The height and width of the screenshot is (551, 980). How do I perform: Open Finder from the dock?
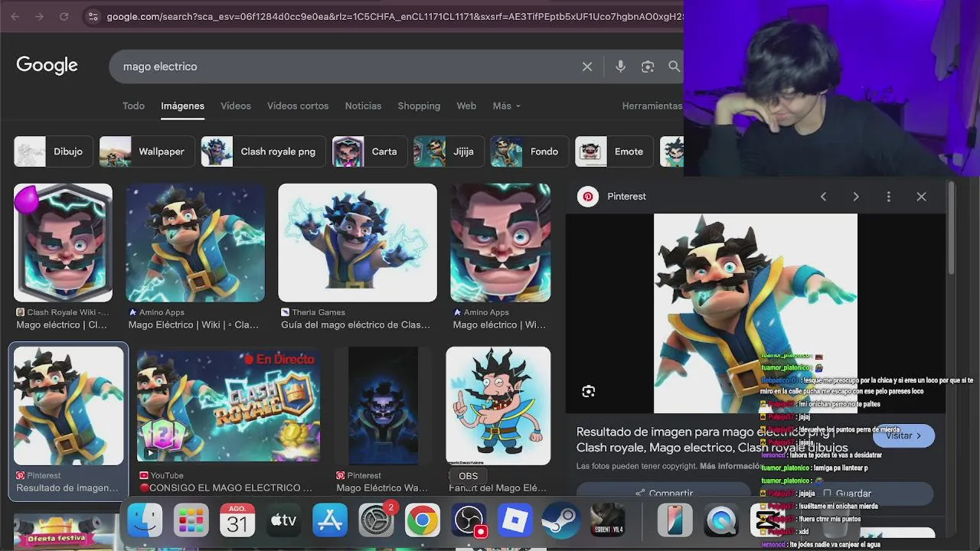tap(145, 521)
